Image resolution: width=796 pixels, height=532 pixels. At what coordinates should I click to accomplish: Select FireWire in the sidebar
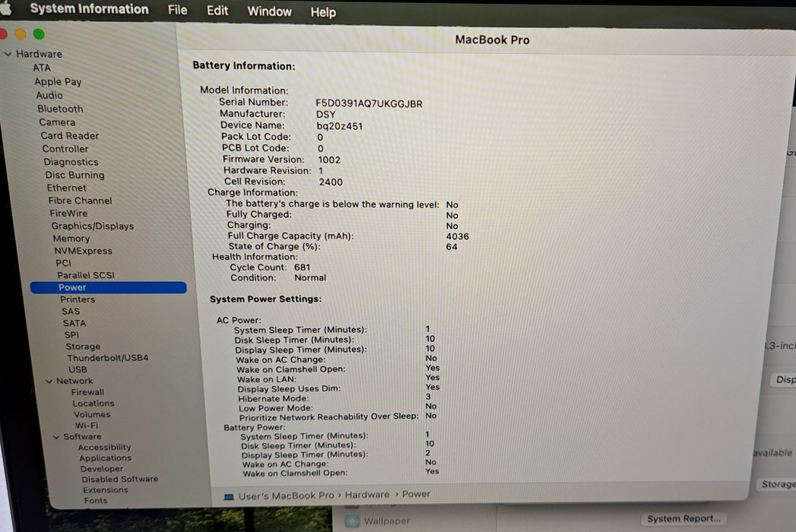click(68, 214)
